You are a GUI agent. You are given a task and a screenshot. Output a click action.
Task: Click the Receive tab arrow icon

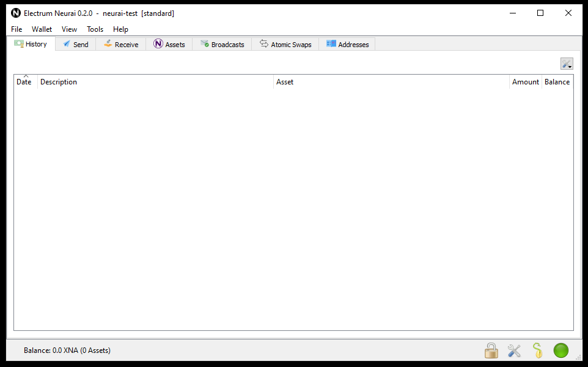108,44
